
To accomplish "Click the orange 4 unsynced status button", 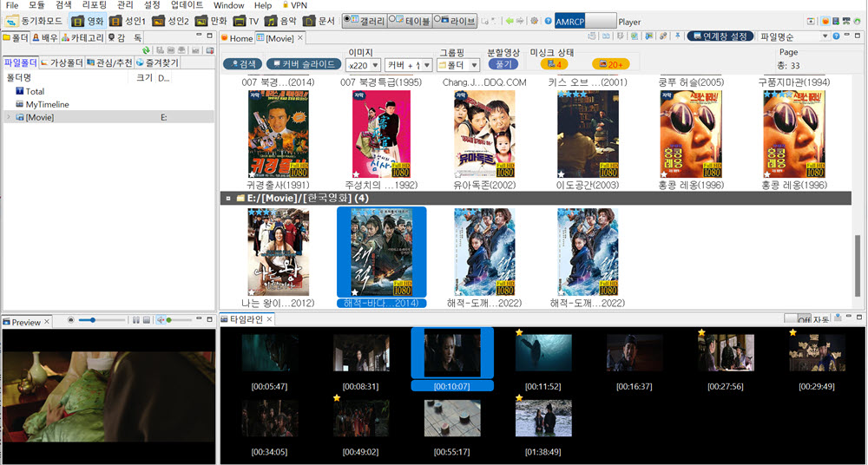I will click(555, 64).
